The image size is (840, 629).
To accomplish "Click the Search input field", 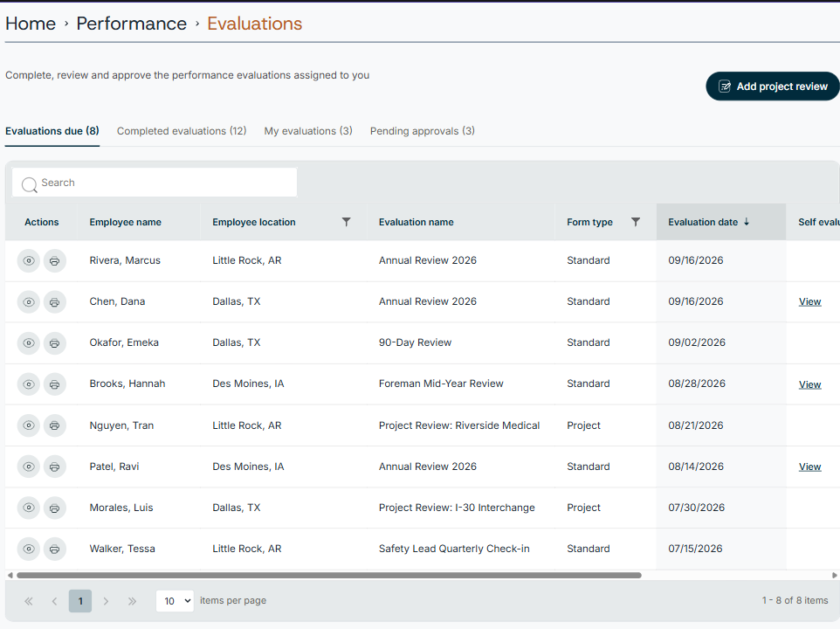I will click(x=155, y=183).
